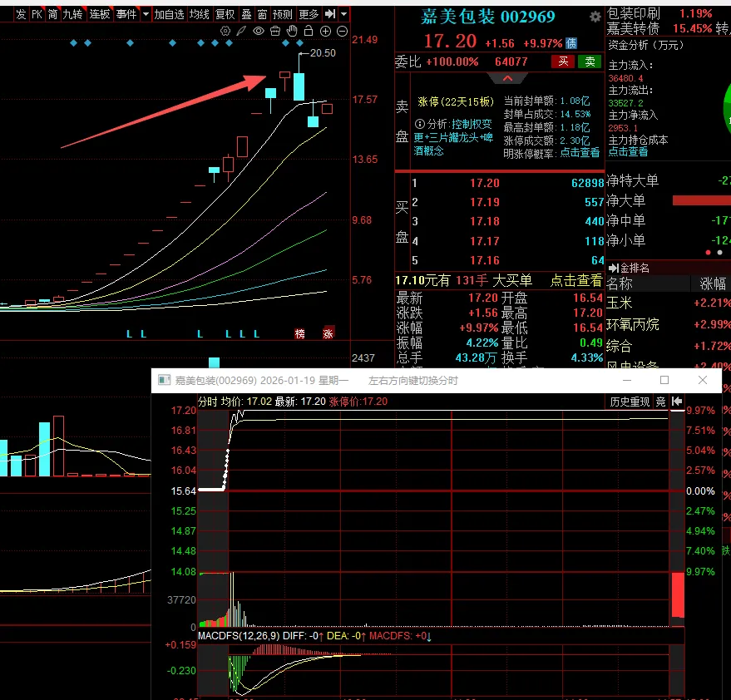Click the 20.50 high price label

323,53
